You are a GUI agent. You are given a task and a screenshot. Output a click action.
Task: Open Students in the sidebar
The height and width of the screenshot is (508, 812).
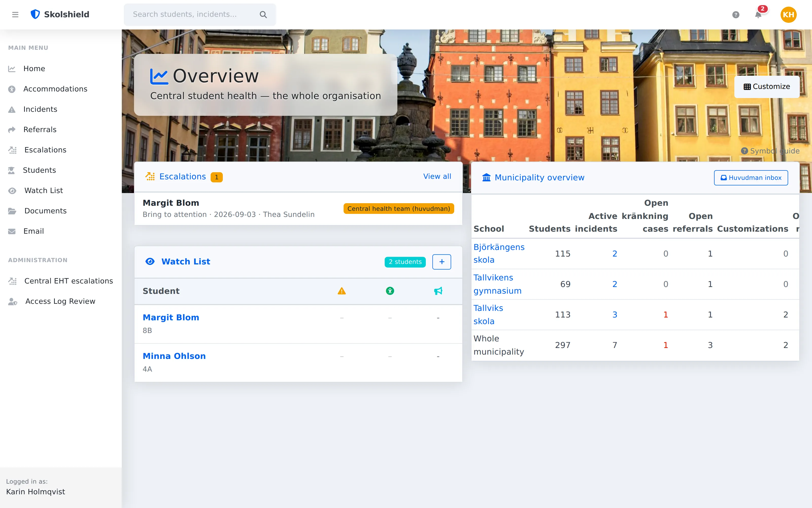tap(61, 170)
